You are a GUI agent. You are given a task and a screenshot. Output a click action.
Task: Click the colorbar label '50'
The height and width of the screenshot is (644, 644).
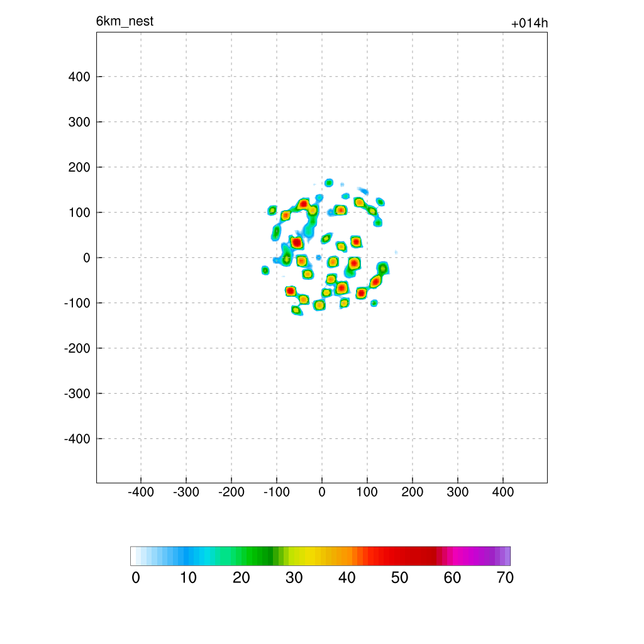coord(399,577)
